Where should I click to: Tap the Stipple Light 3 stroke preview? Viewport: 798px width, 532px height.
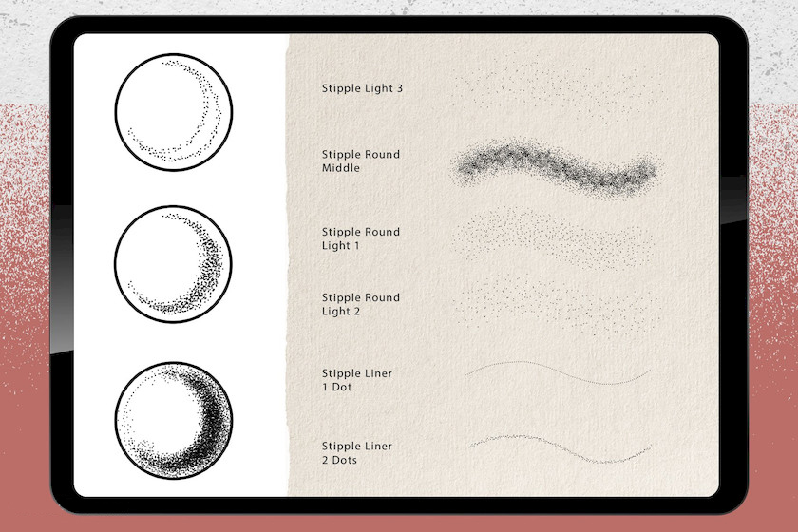pyautogui.click(x=556, y=88)
